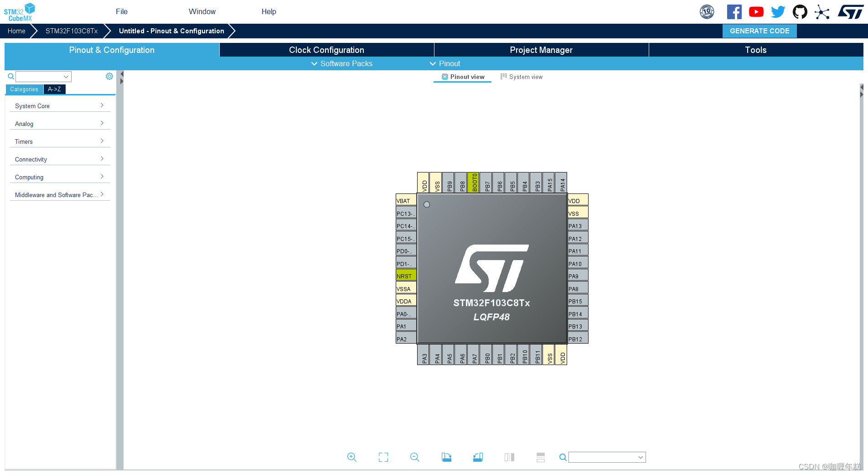Viewport: 868px width, 475px height.
Task: Fit the chip view to window
Action: point(383,457)
